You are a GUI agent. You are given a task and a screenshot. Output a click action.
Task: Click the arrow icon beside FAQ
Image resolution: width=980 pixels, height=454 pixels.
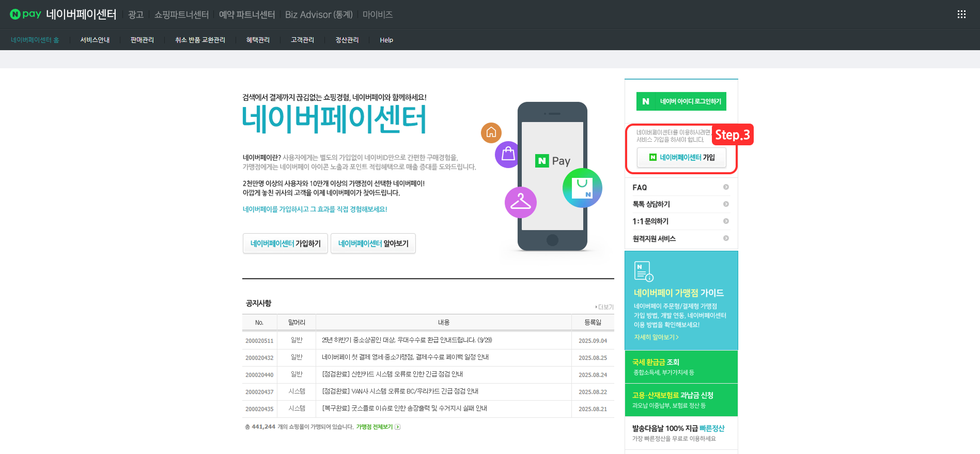(x=726, y=187)
